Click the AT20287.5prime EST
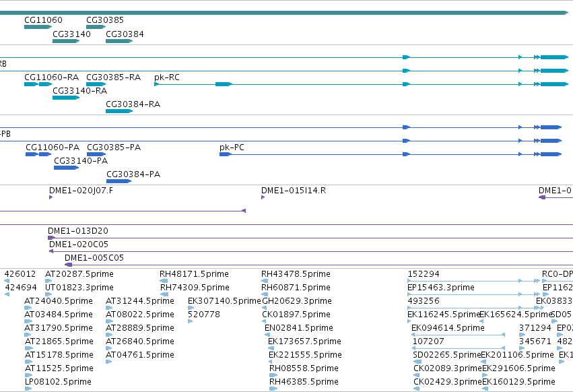The width and height of the screenshot is (573, 392). point(48,281)
